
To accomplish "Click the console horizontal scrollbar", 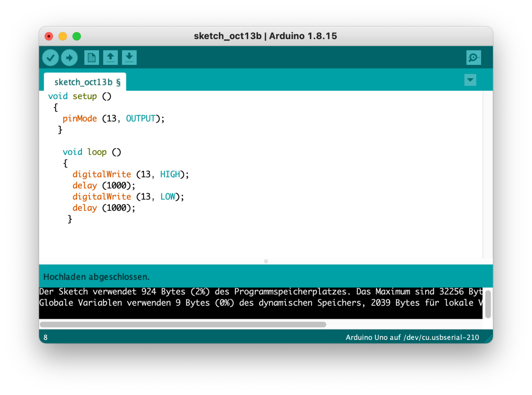I will click(183, 324).
